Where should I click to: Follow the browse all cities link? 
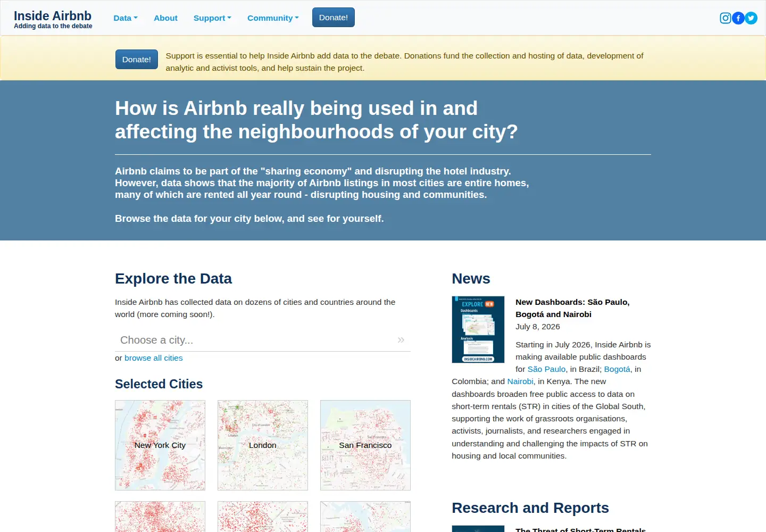(x=154, y=358)
